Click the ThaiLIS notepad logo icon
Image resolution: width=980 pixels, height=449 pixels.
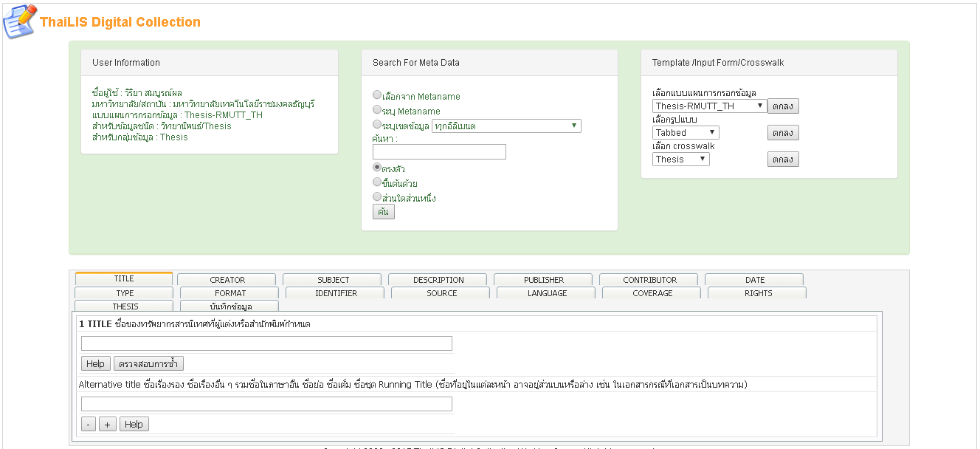(x=20, y=21)
